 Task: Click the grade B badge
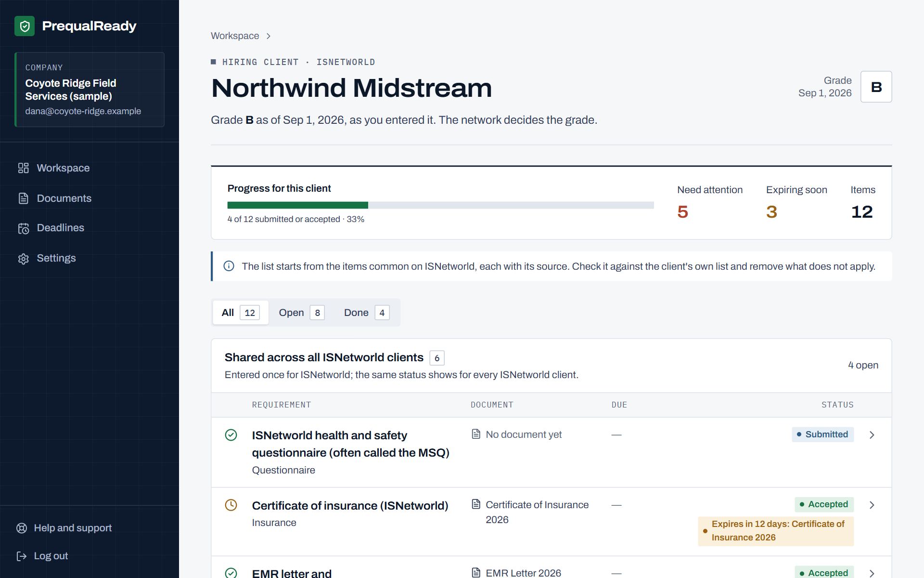tap(876, 87)
